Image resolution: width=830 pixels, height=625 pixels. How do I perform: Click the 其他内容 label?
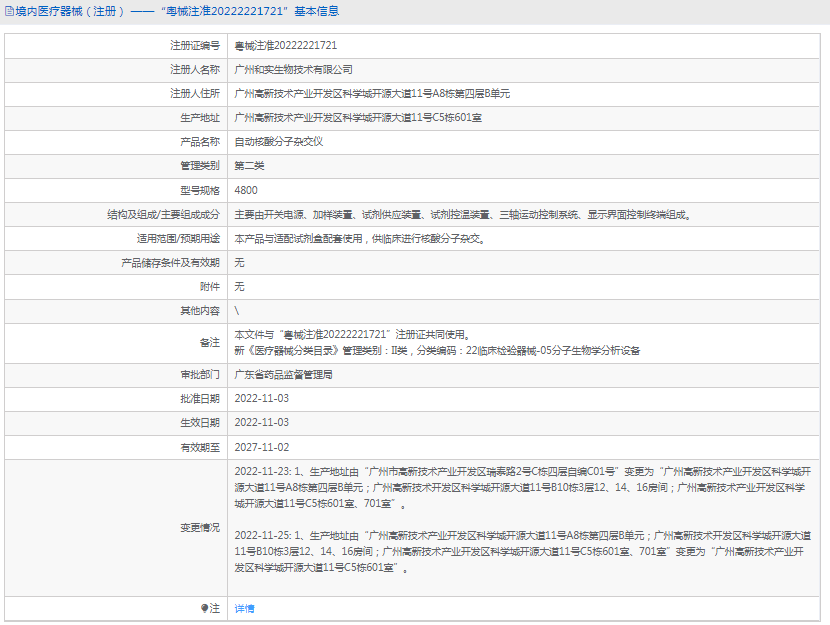[200, 311]
